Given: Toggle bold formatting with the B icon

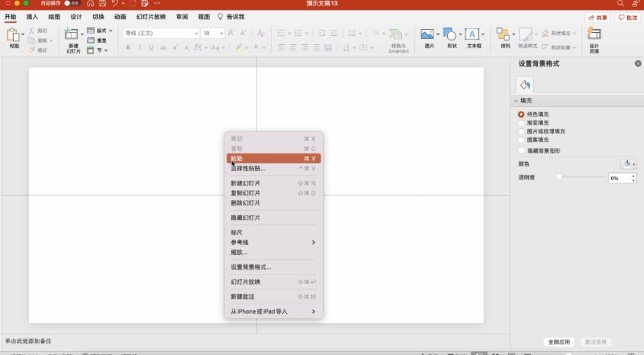Looking at the screenshot, I should point(128,47).
